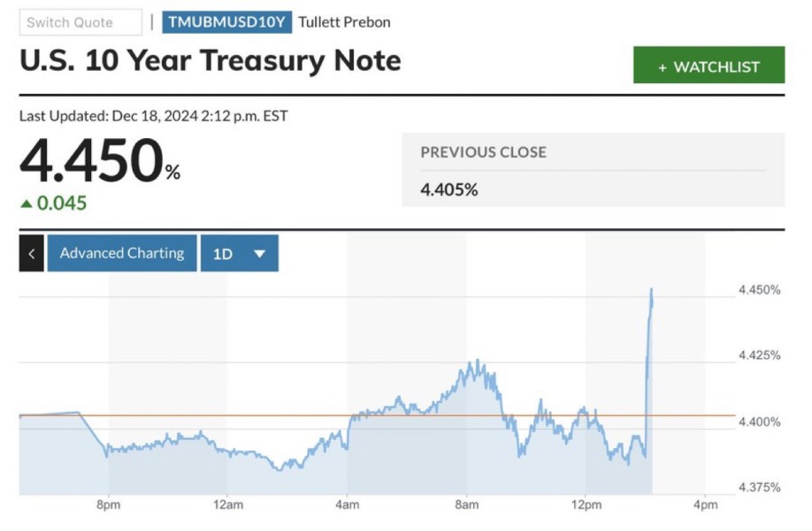This screenshot has height=531, width=812.
Task: Click the 8am label on the time axis
Action: [x=469, y=505]
